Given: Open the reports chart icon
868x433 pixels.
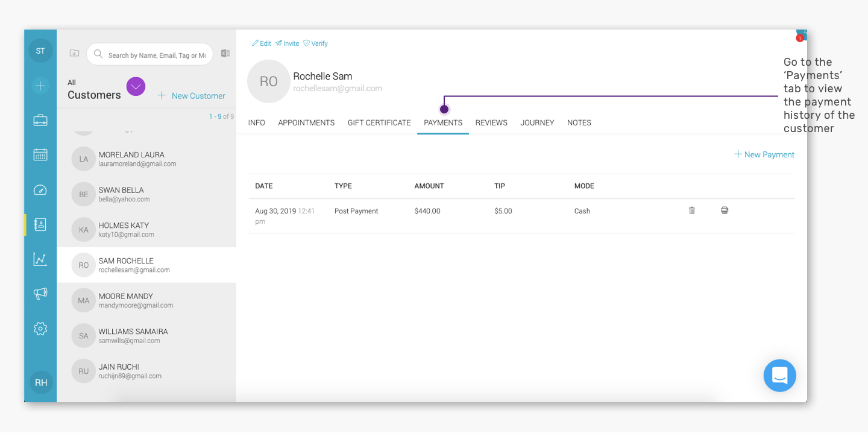Looking at the screenshot, I should tap(40, 259).
